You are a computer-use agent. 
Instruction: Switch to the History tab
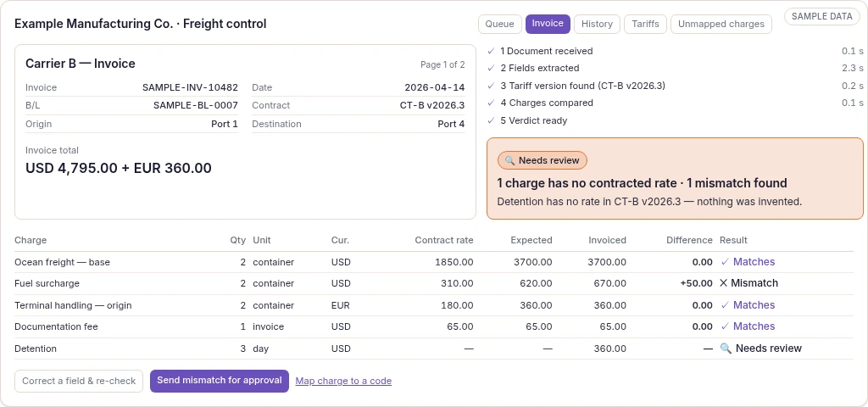pyautogui.click(x=597, y=24)
